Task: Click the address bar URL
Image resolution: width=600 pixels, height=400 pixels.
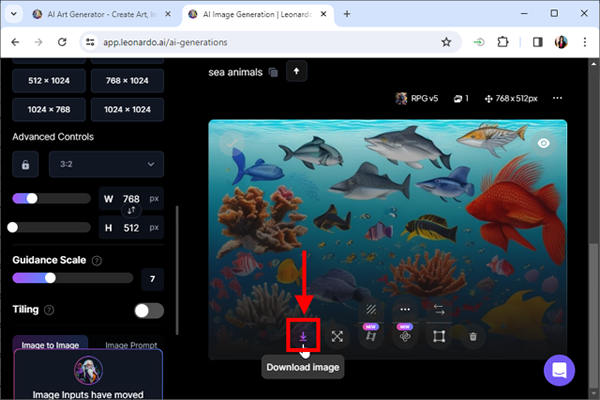Action: (x=165, y=42)
